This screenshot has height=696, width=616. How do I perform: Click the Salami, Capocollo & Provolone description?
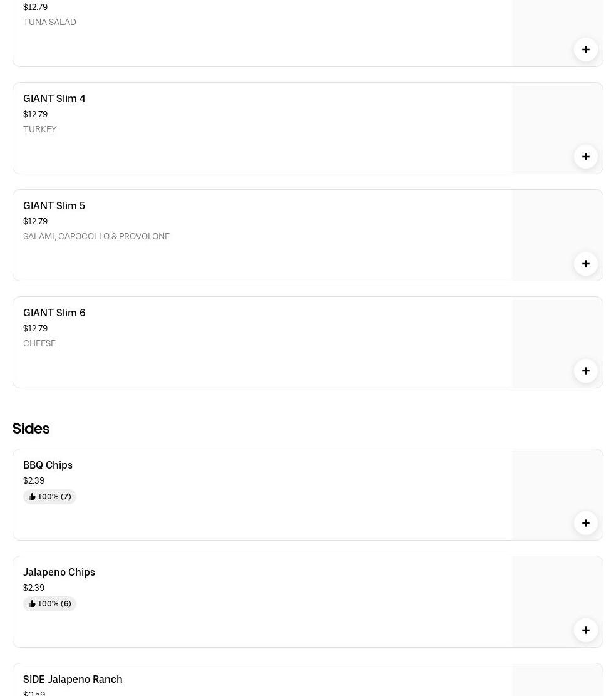point(96,236)
